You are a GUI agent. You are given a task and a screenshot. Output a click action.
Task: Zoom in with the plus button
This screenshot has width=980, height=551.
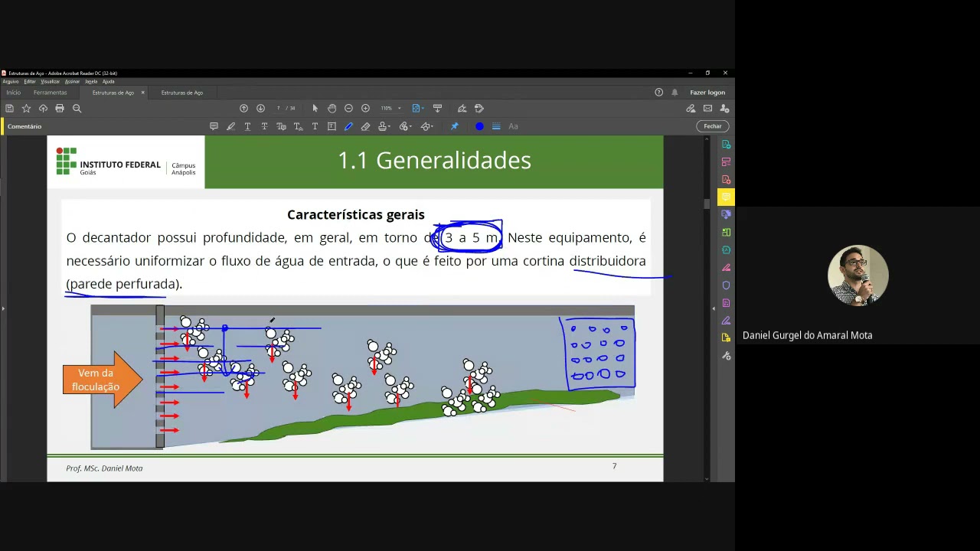pyautogui.click(x=365, y=108)
